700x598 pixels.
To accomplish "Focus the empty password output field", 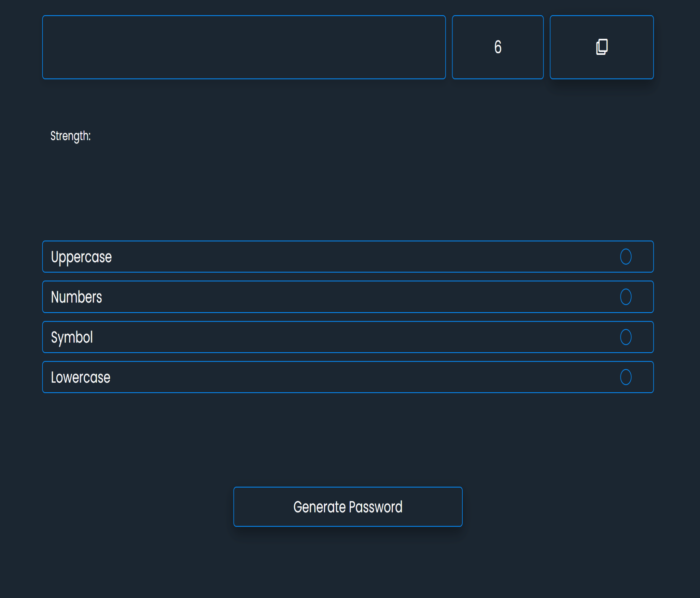I will point(244,47).
